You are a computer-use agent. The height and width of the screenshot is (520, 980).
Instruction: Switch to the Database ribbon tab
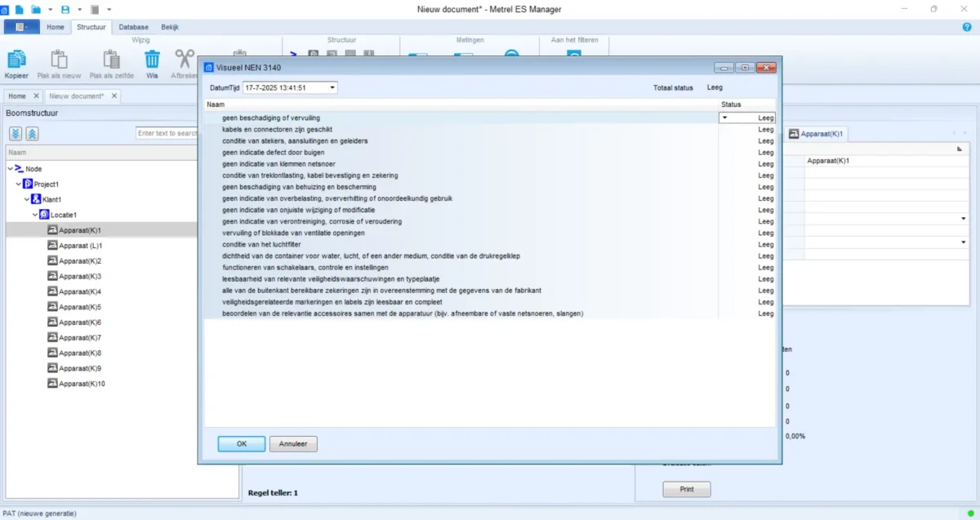[133, 27]
